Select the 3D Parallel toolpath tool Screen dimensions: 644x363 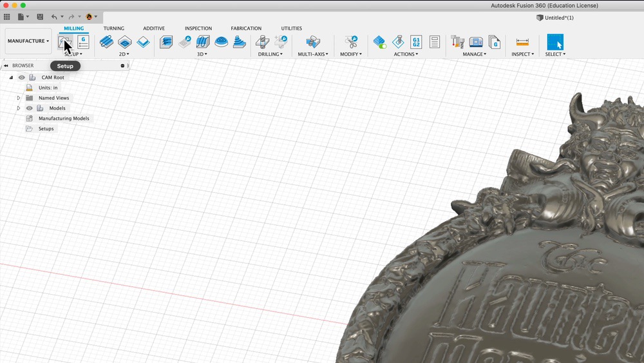203,42
